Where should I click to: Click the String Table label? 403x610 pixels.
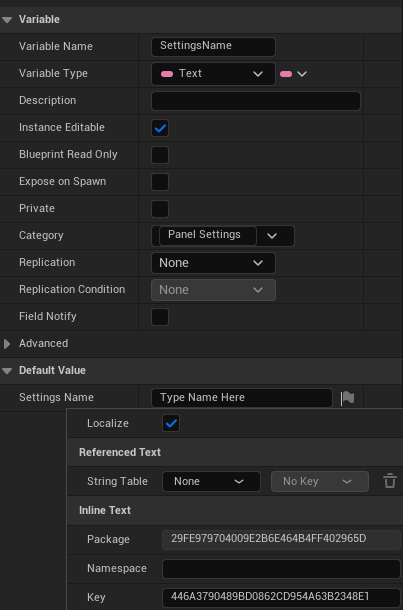coord(117,482)
